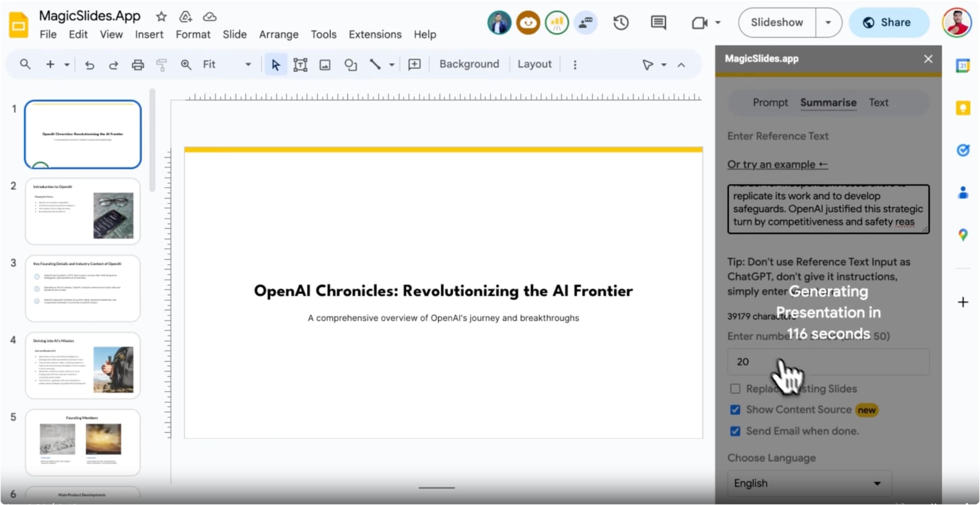980x505 pixels.
Task: Open the English language dropdown
Action: (x=809, y=483)
